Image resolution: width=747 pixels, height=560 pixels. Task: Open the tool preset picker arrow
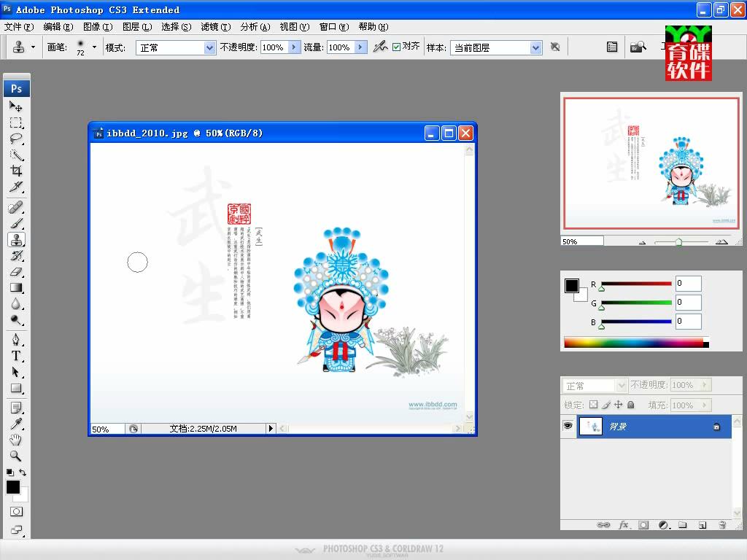33,47
